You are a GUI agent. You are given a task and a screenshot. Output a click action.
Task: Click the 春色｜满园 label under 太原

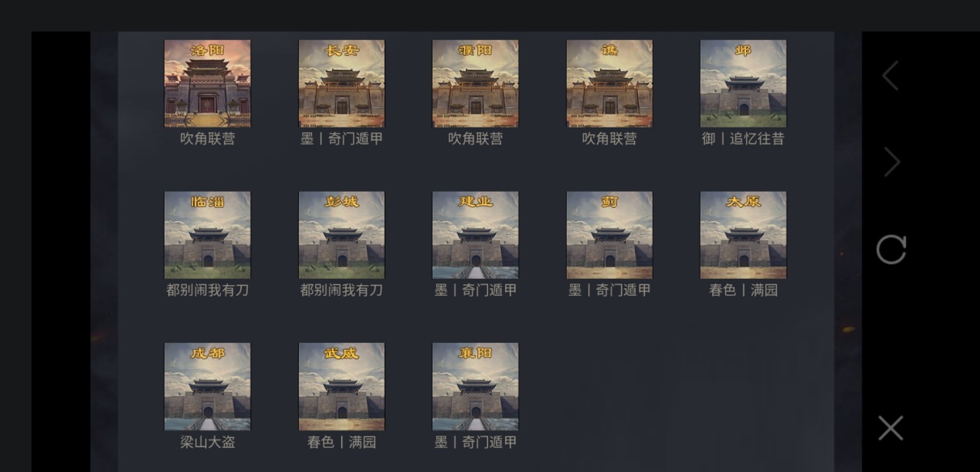tap(743, 290)
